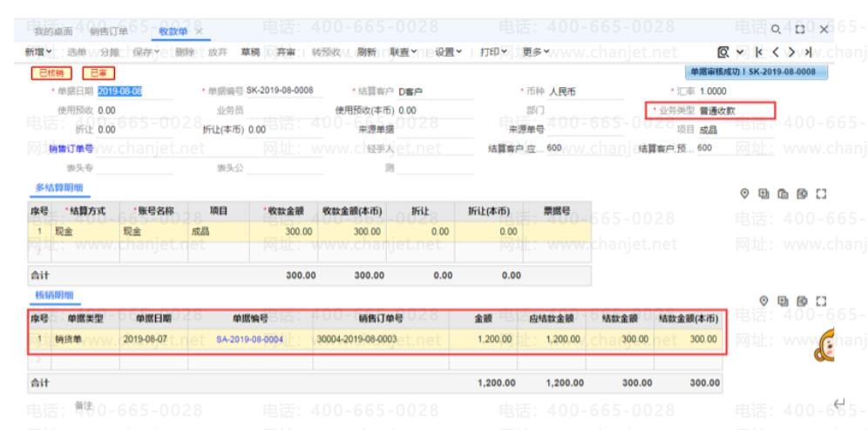
Task: Select the 核销明细 tab
Action: (x=55, y=296)
